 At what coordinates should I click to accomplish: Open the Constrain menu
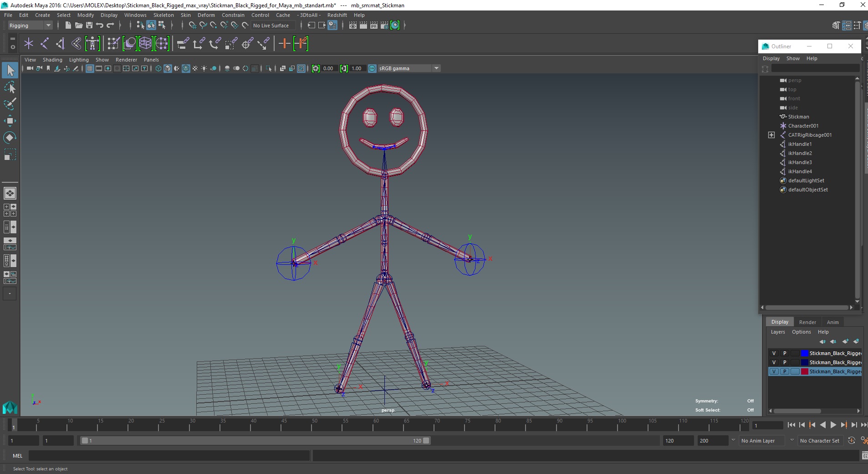pos(233,15)
